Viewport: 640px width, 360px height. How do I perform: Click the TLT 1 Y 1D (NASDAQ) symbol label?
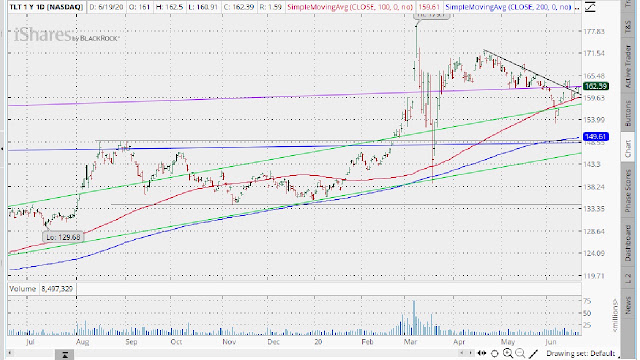[46, 7]
